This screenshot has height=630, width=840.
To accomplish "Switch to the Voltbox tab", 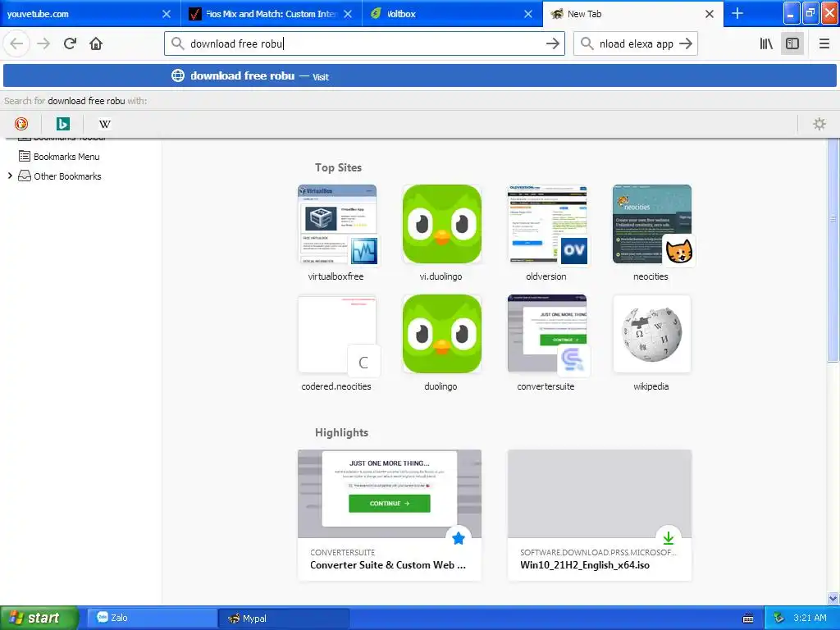I will (x=452, y=14).
